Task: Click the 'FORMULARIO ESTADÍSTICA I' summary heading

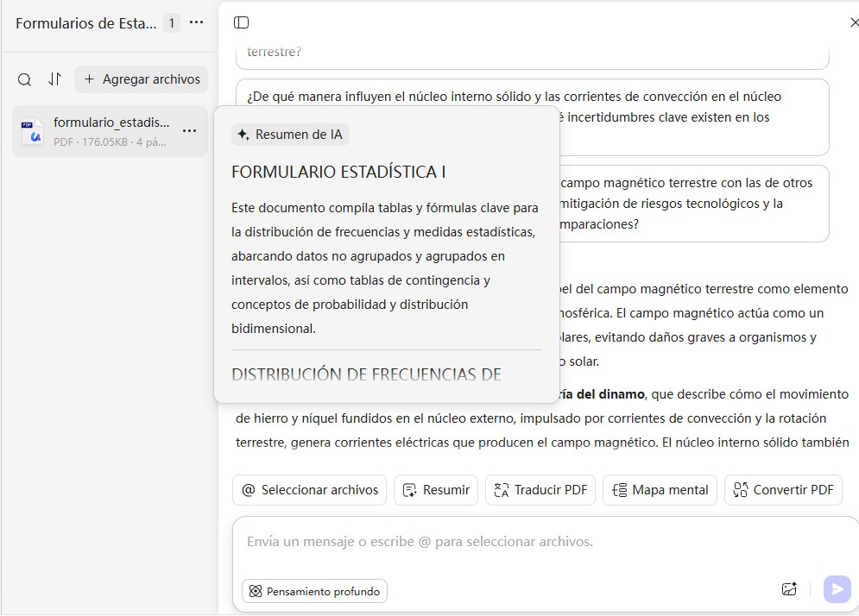Action: (338, 172)
